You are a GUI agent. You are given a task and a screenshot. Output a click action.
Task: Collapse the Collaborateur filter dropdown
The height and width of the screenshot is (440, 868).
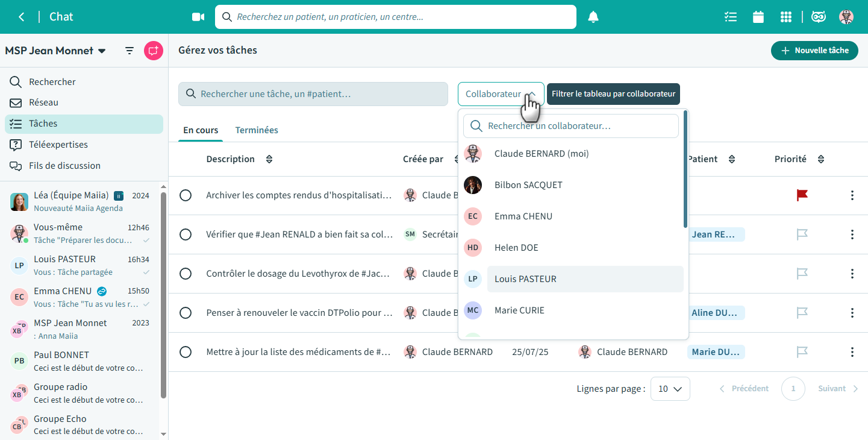(x=501, y=94)
